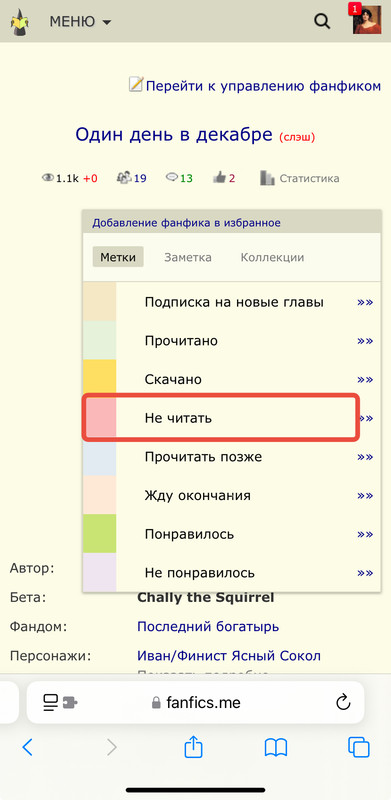This screenshot has width=391, height=800.
Task: Click the pale green Прочитано swatch
Action: coord(100,340)
